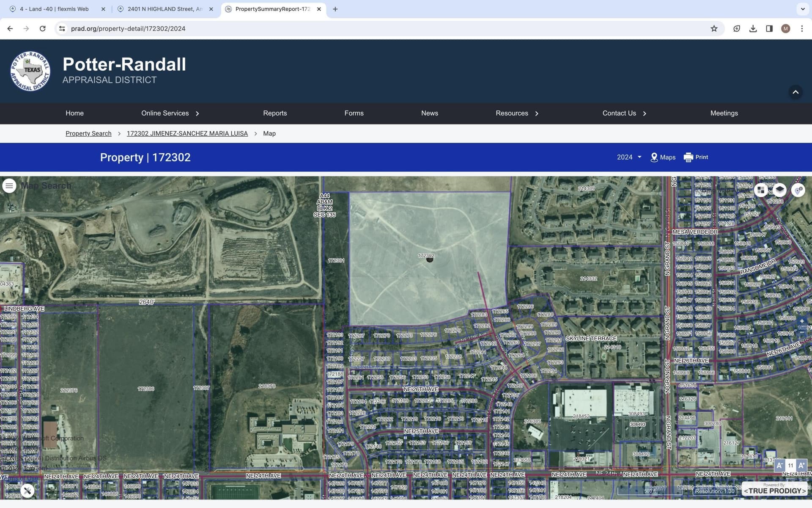Screen dimensions: 812x508
Task: Collapse page with the up chevron button
Action: pos(795,92)
